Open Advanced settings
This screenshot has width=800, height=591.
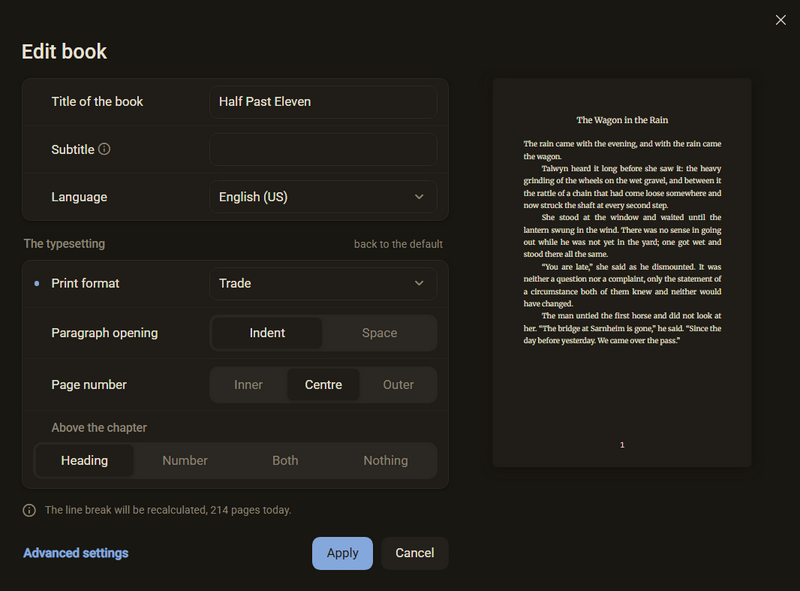(x=76, y=553)
